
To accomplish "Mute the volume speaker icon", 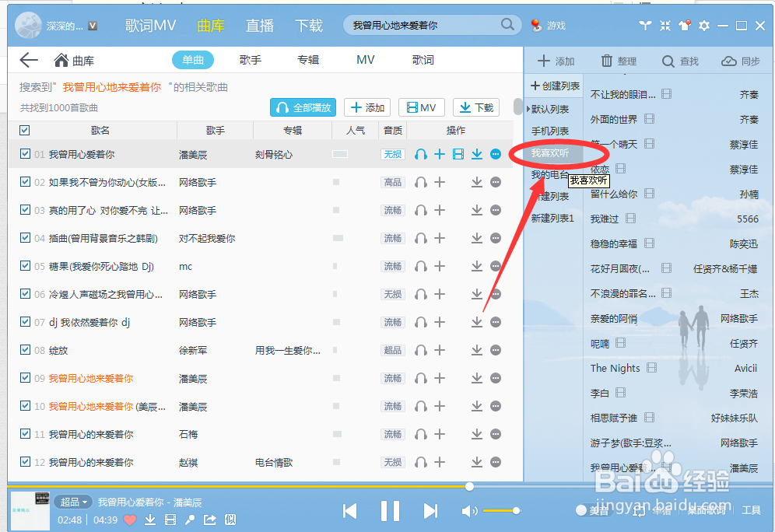I will pos(468,511).
